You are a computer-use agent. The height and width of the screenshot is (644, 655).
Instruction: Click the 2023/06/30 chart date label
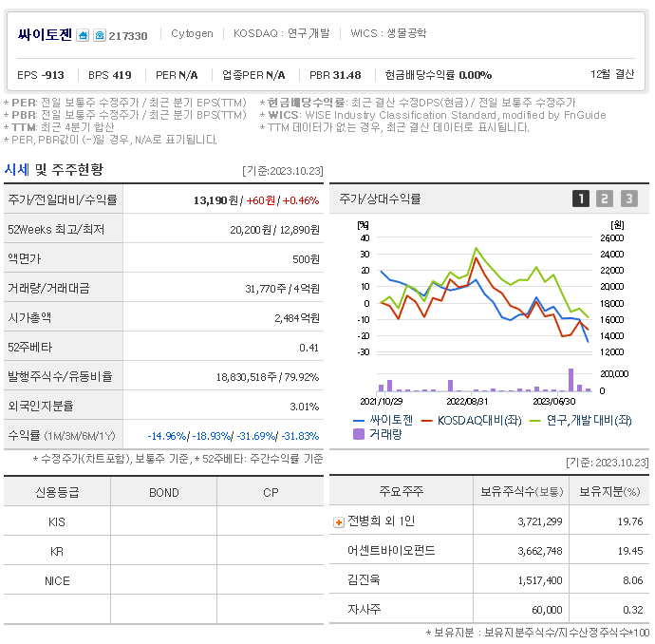[554, 402]
